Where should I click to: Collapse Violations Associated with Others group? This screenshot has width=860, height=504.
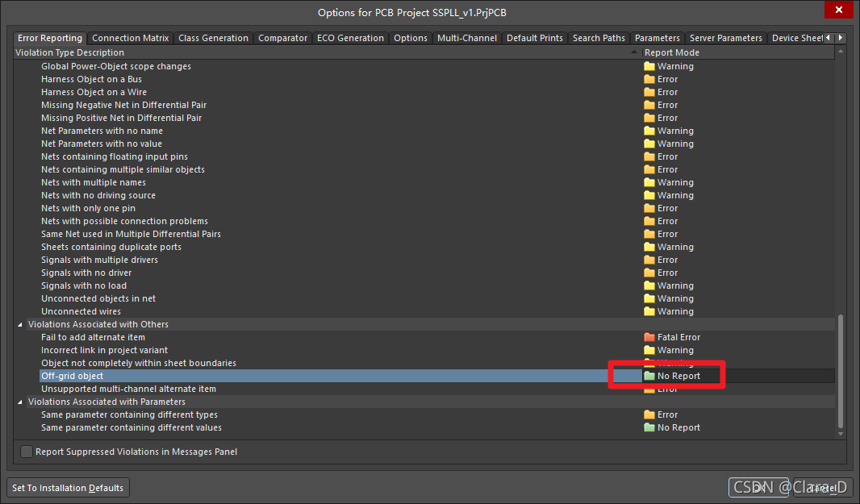(x=20, y=324)
